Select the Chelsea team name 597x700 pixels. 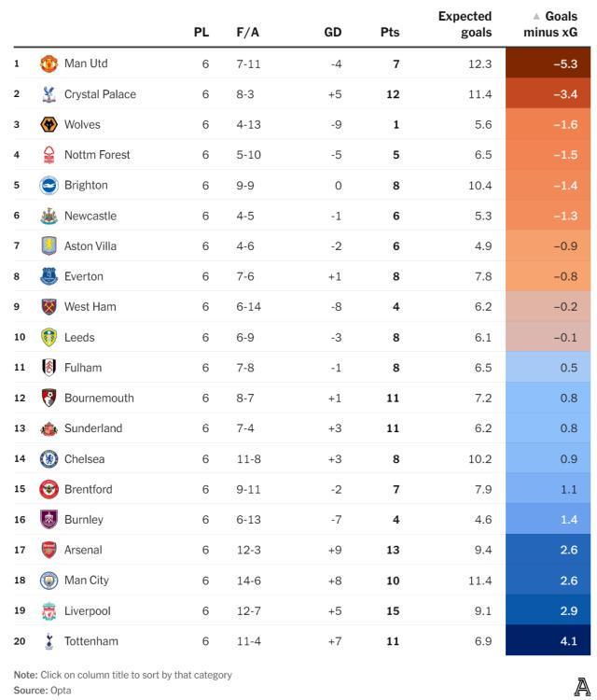click(x=84, y=458)
